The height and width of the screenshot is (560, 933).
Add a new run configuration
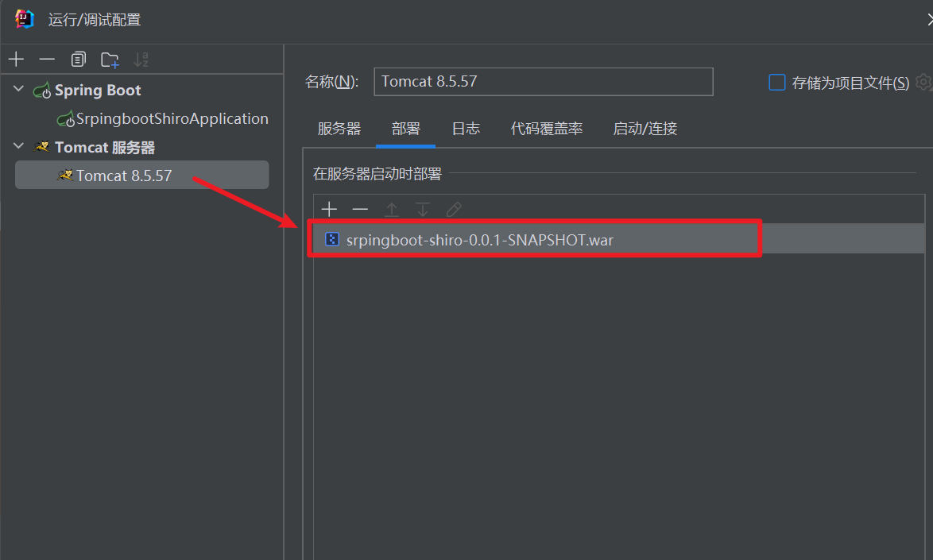click(16, 60)
